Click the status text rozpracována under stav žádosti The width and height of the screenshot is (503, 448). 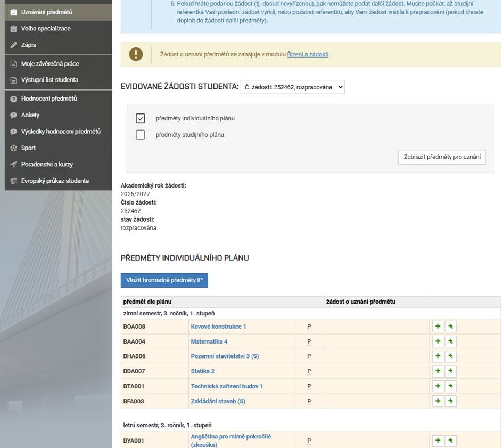138,228
